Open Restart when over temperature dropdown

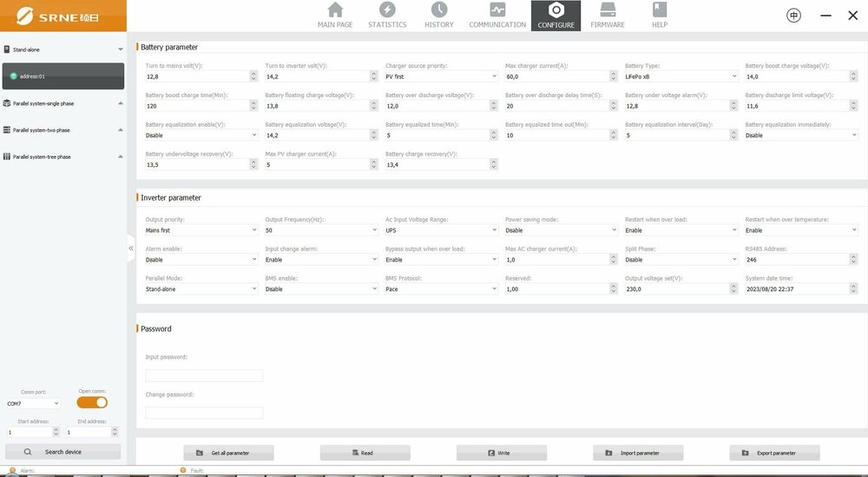tap(801, 230)
